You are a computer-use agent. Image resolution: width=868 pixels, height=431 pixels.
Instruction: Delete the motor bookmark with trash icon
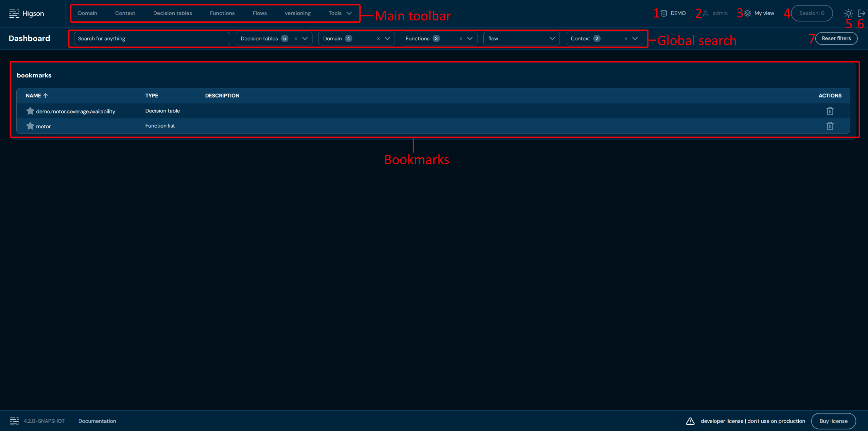pos(830,126)
